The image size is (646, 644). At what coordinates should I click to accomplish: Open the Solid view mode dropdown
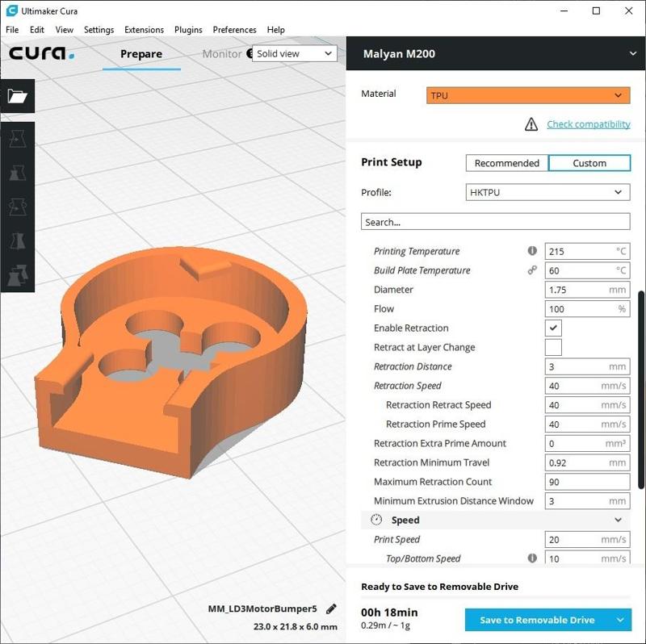294,53
